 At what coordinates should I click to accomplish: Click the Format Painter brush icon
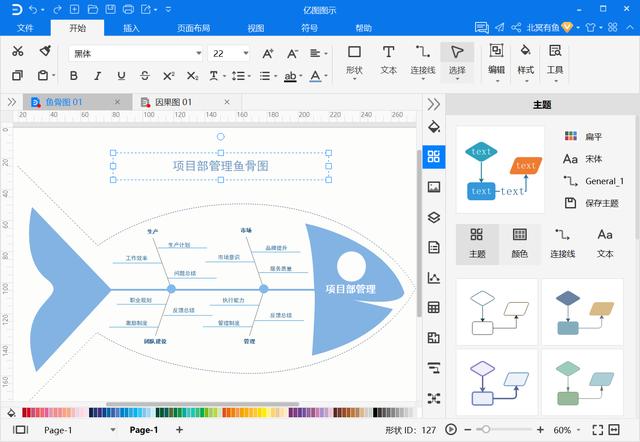pyautogui.click(x=45, y=51)
